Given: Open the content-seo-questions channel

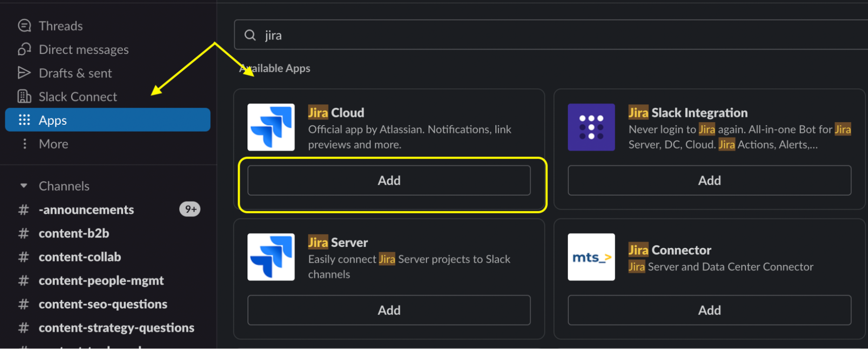Looking at the screenshot, I should (103, 304).
